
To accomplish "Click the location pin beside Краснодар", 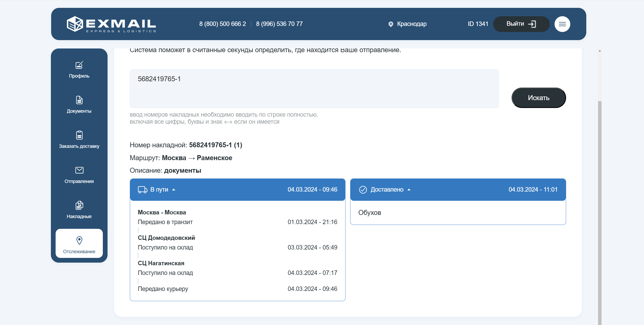I will pyautogui.click(x=391, y=24).
